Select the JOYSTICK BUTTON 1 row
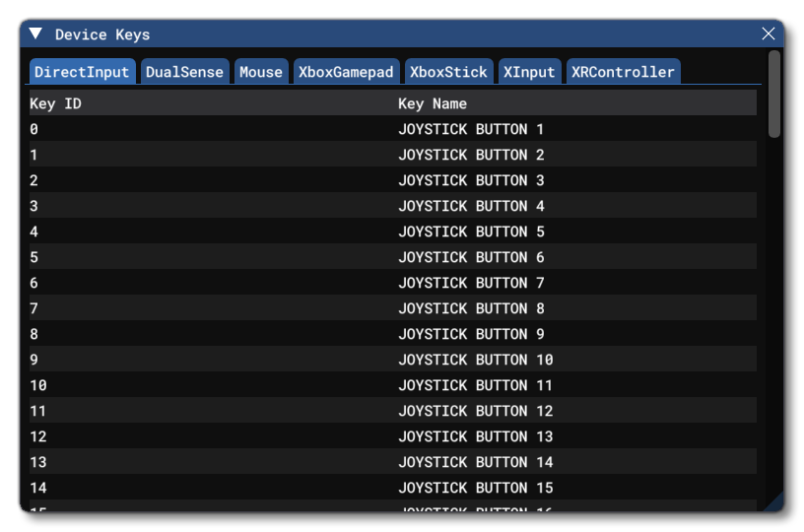 click(x=393, y=129)
